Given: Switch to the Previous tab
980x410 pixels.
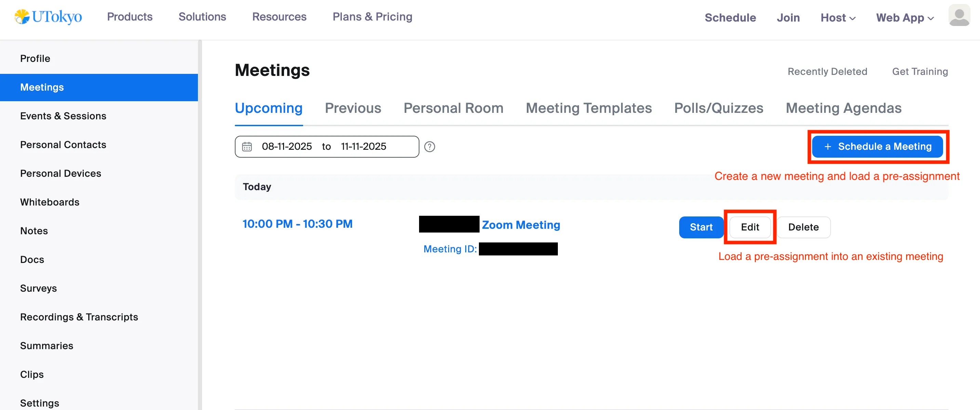Looking at the screenshot, I should coord(353,108).
